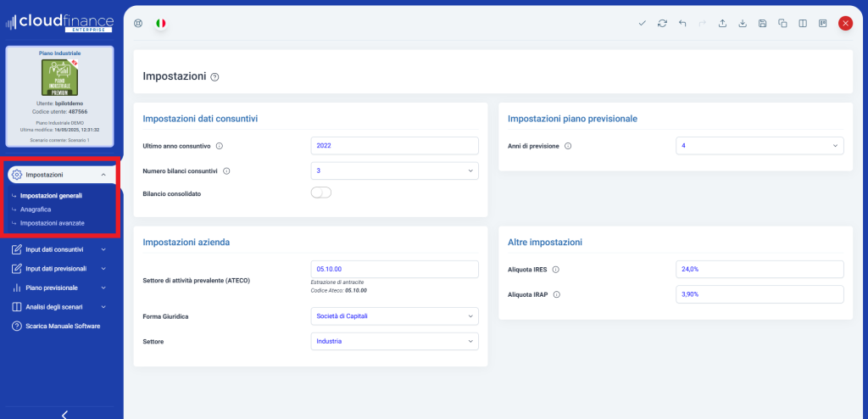
Task: Open the Anni di previsione dropdown
Action: 759,146
